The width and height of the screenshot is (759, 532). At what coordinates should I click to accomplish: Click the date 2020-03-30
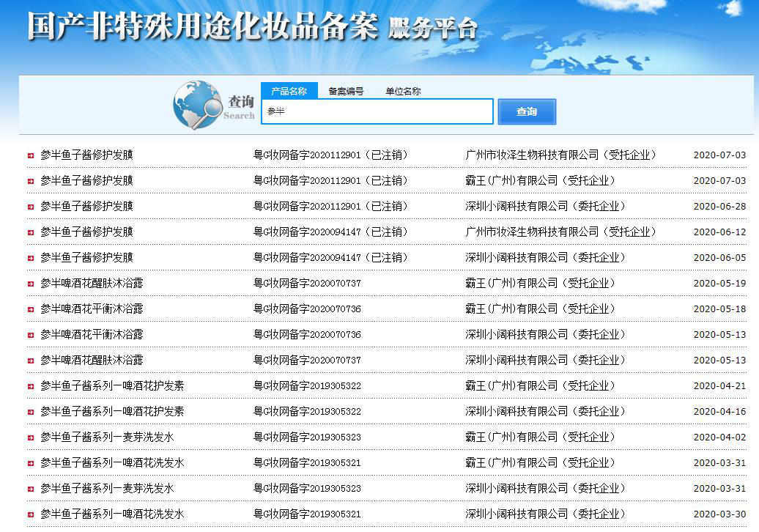click(x=719, y=514)
